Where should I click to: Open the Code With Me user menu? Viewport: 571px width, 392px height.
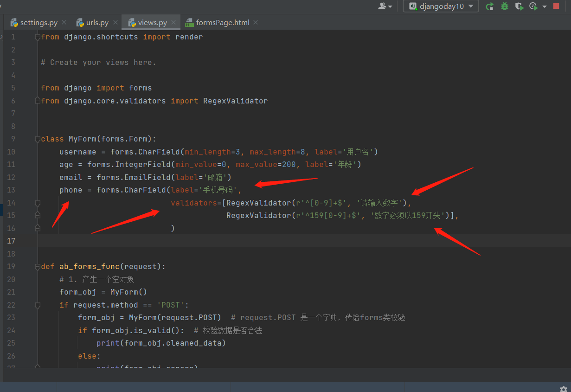(385, 6)
